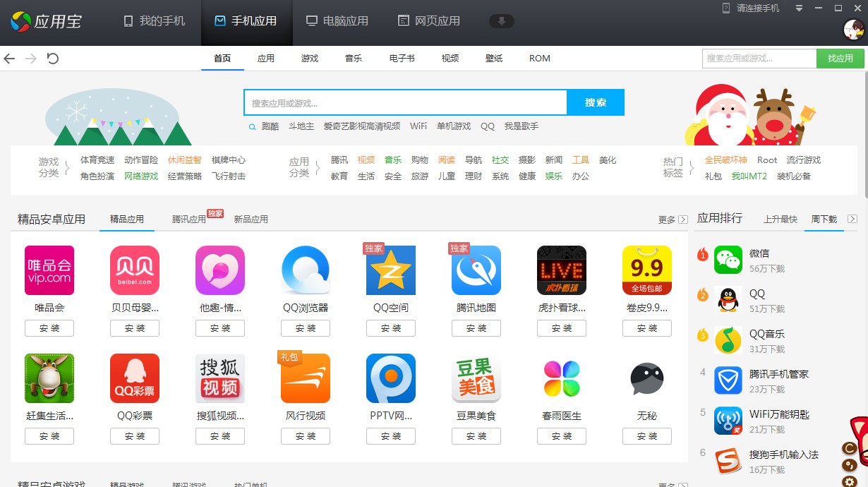868x487 pixels.
Task: Open the 电子书 navigation tab
Action: click(402, 59)
